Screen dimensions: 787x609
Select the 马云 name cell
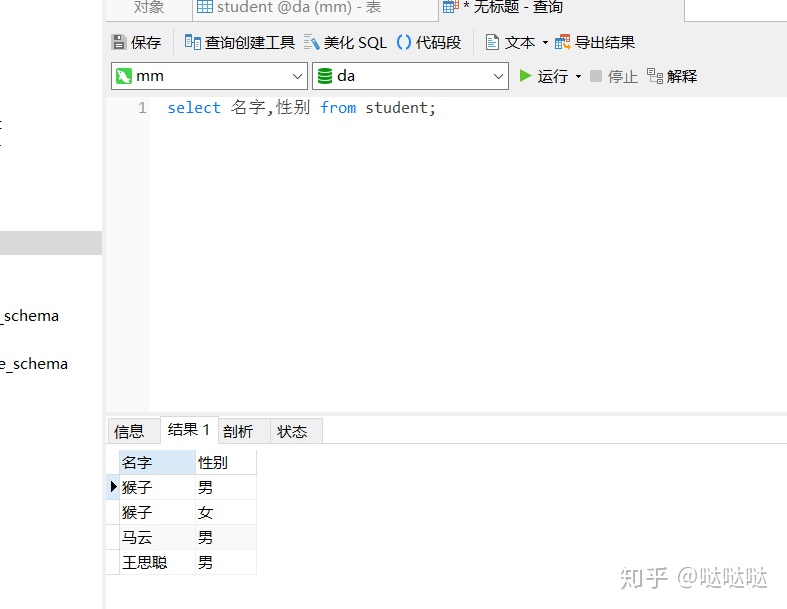[157, 537]
